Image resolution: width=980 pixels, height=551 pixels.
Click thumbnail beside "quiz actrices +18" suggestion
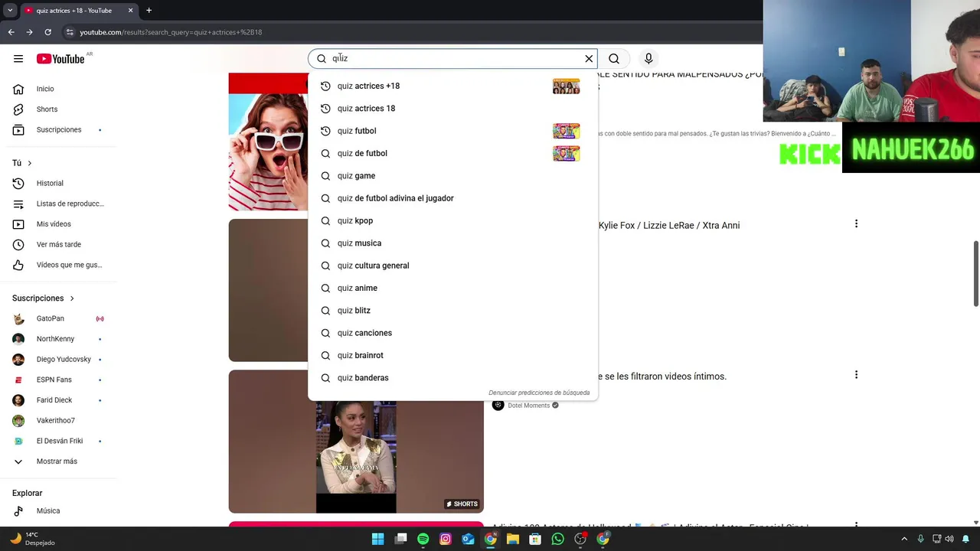[x=567, y=86]
